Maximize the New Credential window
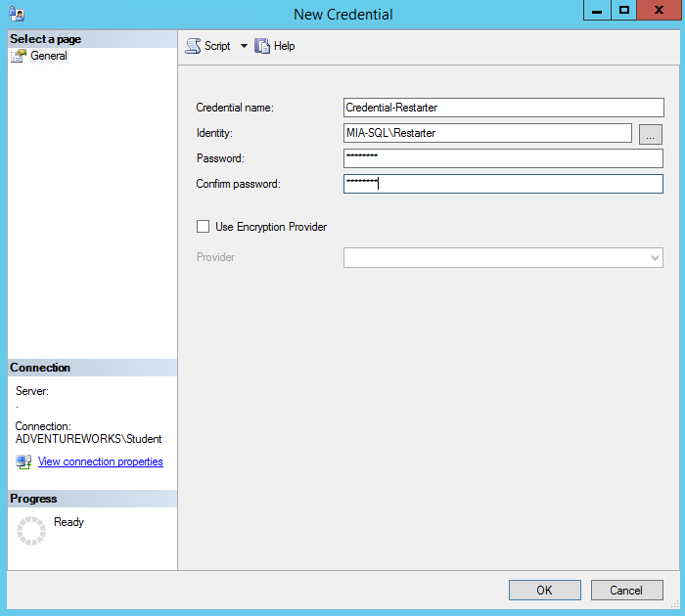Screen dimensions: 685x616 pyautogui.click(x=623, y=10)
